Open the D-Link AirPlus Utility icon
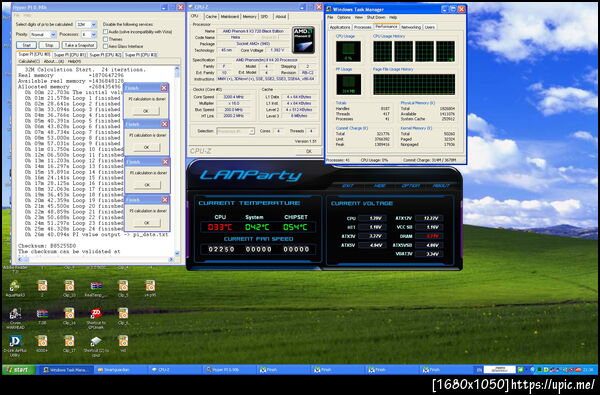Image resolution: width=600 pixels, height=395 pixels. [15, 345]
